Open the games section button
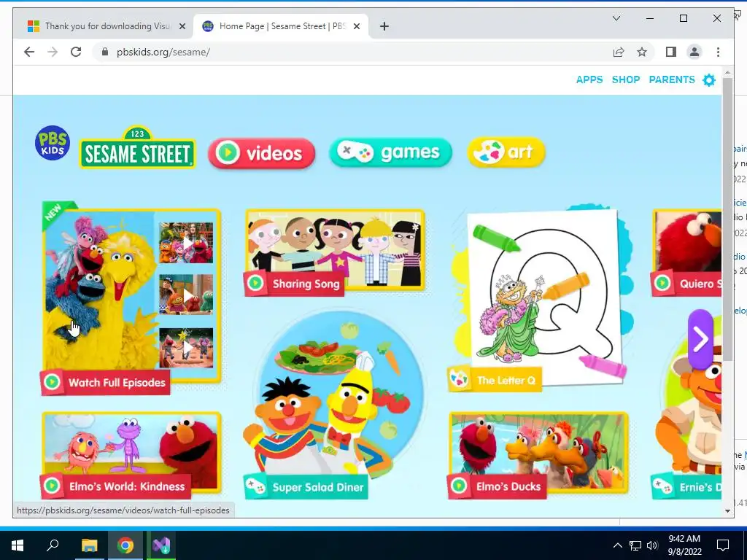The image size is (747, 560). pos(390,152)
